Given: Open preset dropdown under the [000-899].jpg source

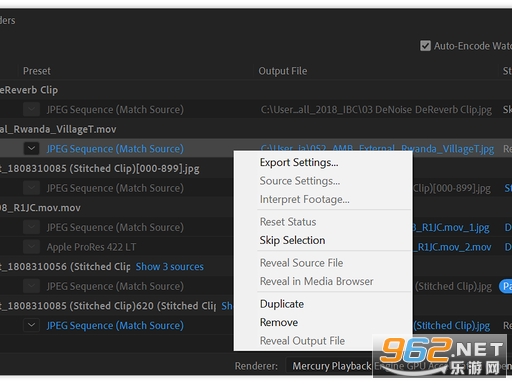Looking at the screenshot, I should click(x=31, y=188).
